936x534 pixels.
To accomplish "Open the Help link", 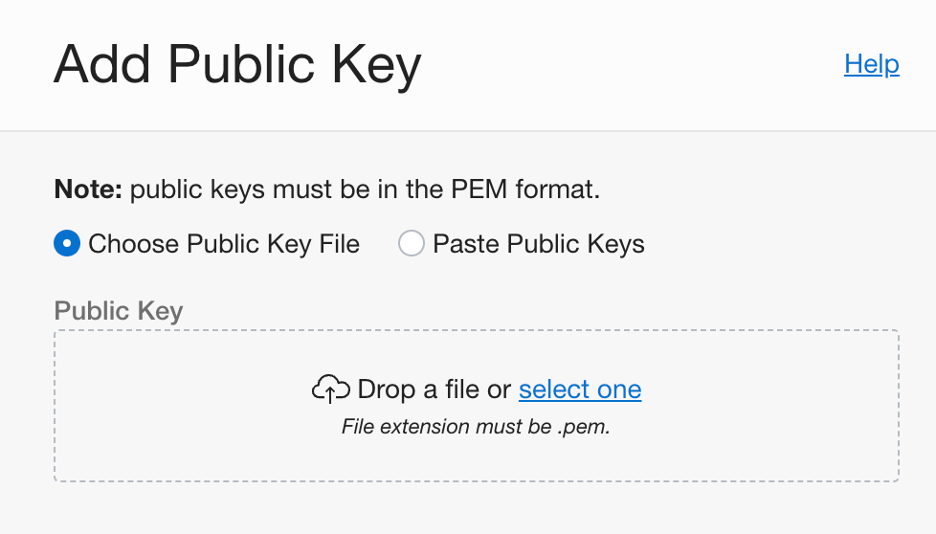I will (871, 64).
